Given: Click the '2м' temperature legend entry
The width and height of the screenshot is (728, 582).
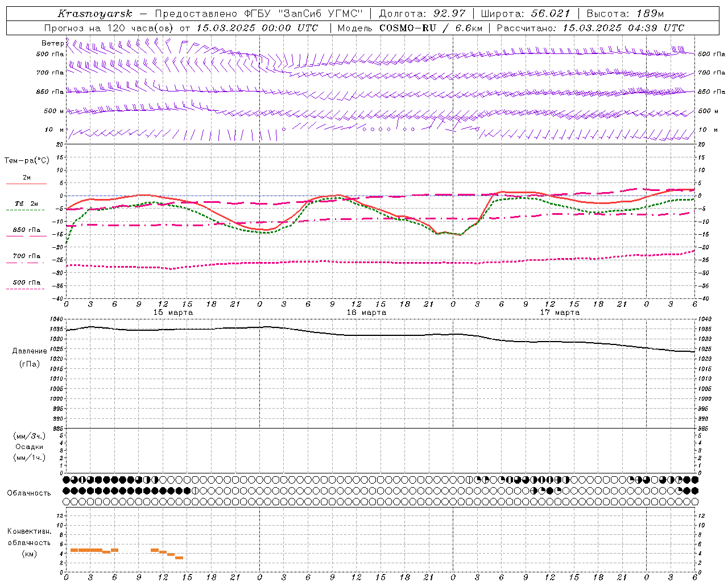Looking at the screenshot, I should pyautogui.click(x=27, y=178).
